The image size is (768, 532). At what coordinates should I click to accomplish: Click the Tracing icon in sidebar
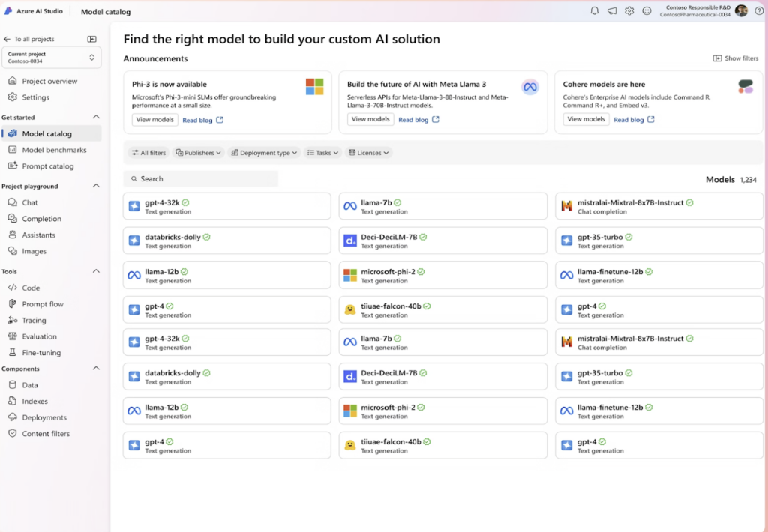[x=13, y=320]
